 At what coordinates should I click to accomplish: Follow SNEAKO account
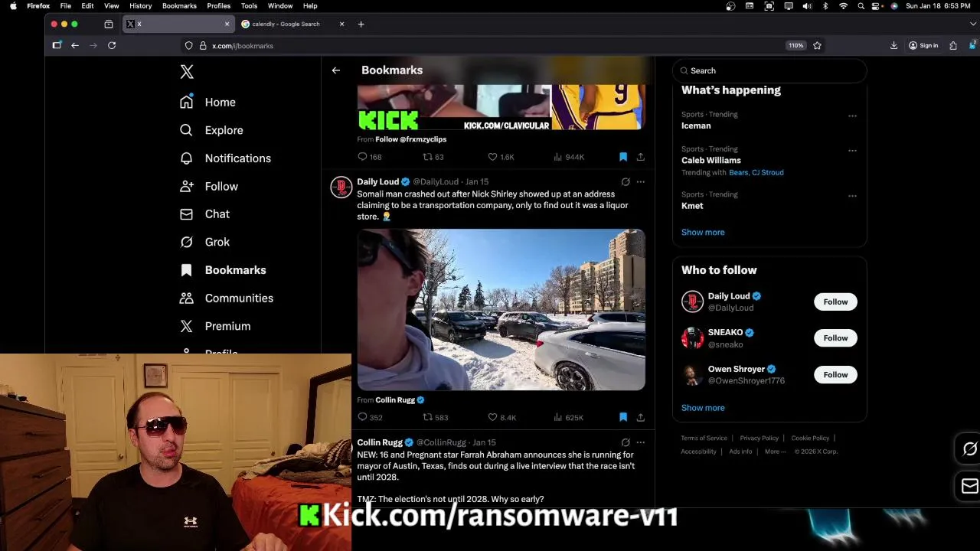coord(835,338)
